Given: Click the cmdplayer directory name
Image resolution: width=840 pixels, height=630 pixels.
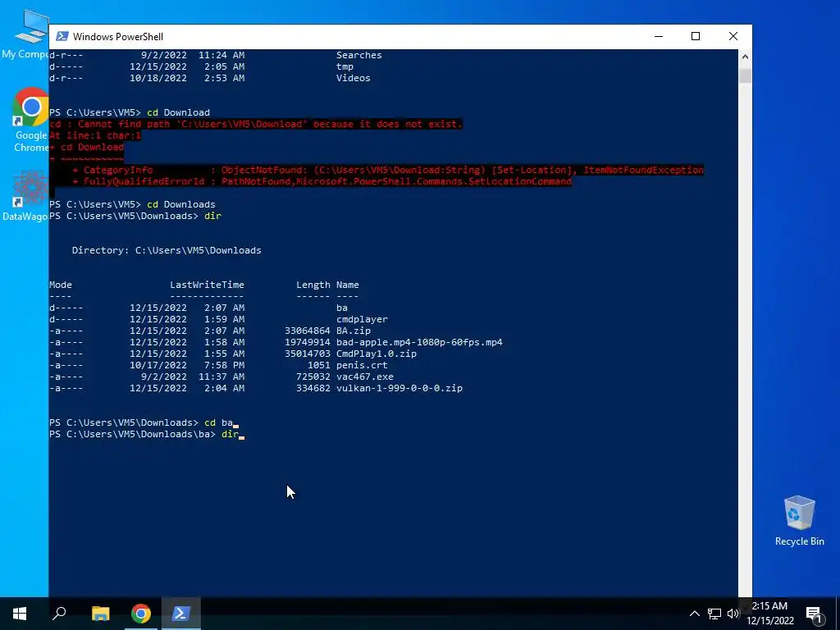Looking at the screenshot, I should (362, 319).
